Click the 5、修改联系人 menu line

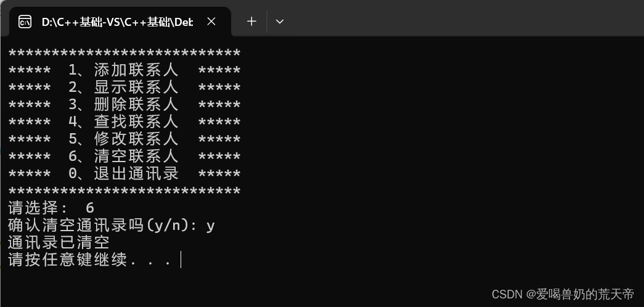click(x=124, y=139)
